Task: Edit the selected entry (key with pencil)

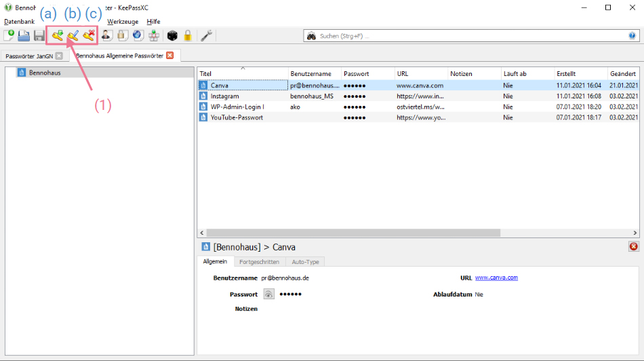Action: point(73,36)
